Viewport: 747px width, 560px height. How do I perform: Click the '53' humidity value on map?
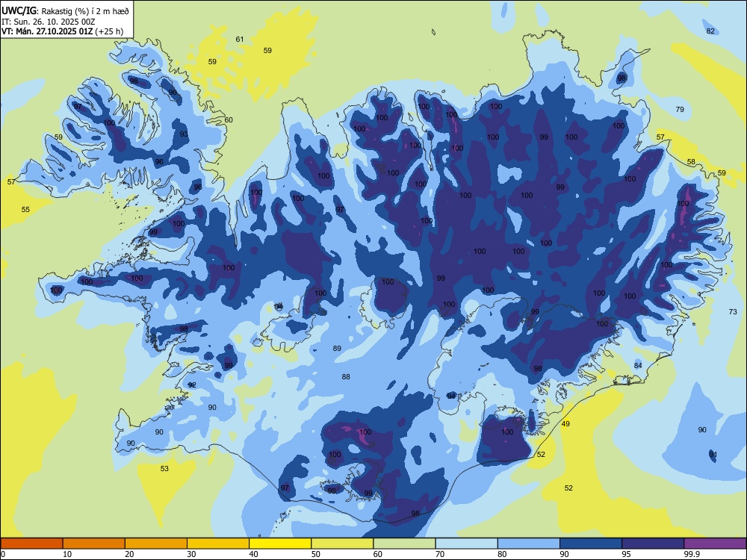(164, 469)
